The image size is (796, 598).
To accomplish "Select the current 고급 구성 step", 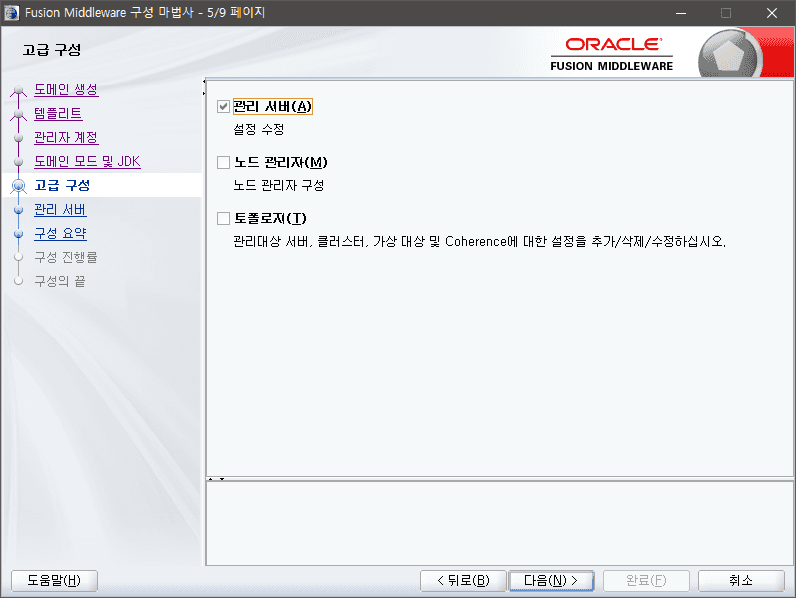I will tap(62, 185).
